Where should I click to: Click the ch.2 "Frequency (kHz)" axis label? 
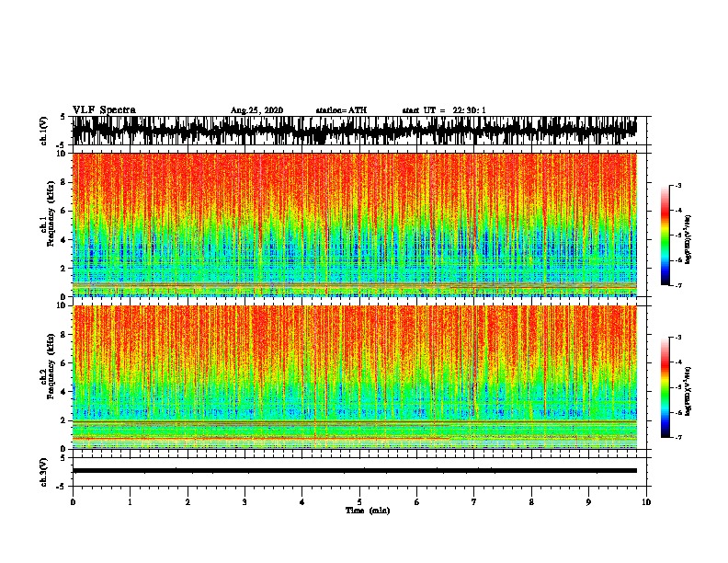[x=51, y=366]
